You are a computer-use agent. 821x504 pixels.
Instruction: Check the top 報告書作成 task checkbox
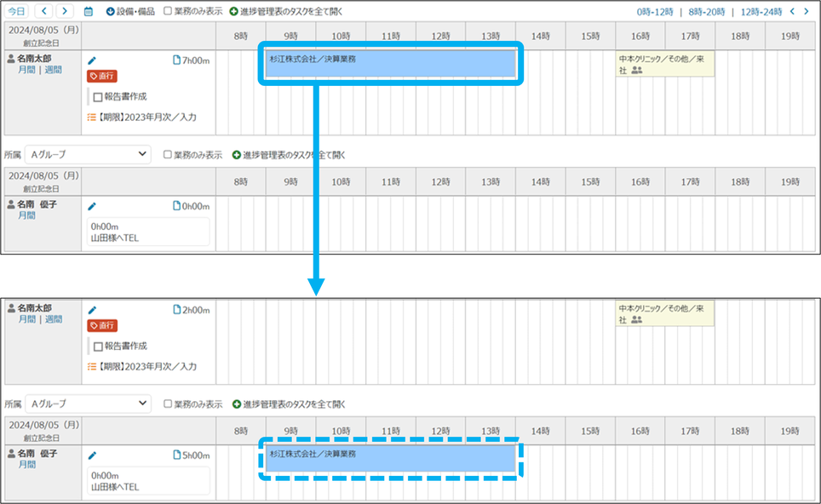coord(98,97)
